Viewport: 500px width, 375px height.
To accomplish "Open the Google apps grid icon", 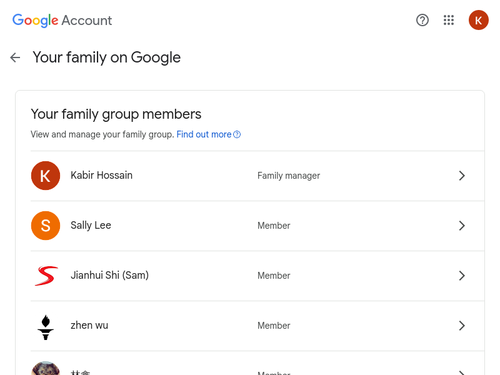I will (x=449, y=20).
